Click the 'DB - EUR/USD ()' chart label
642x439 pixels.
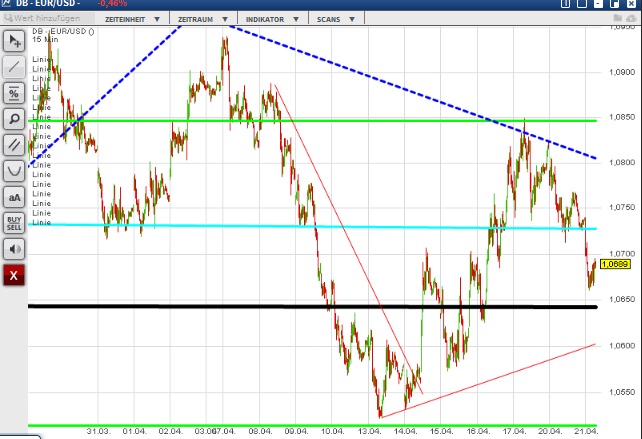click(x=63, y=31)
